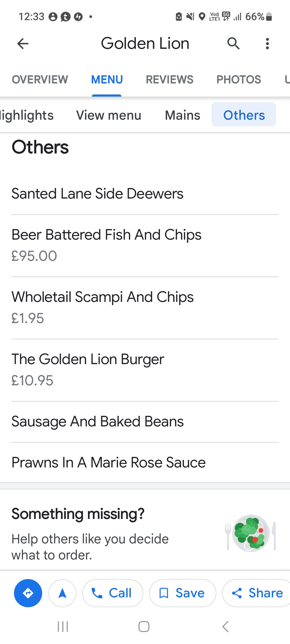Start navigation with the arrow icon
The height and width of the screenshot is (644, 290).
click(62, 593)
